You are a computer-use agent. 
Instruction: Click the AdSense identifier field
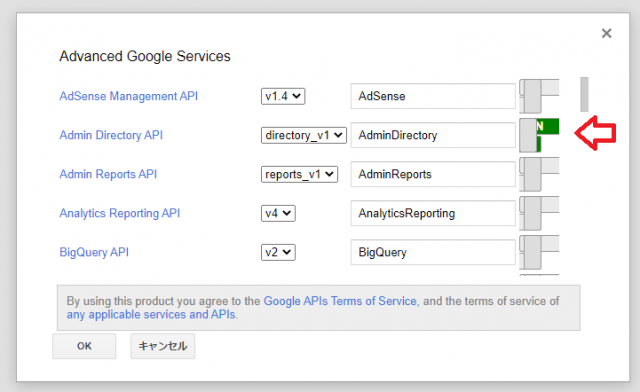(x=433, y=96)
